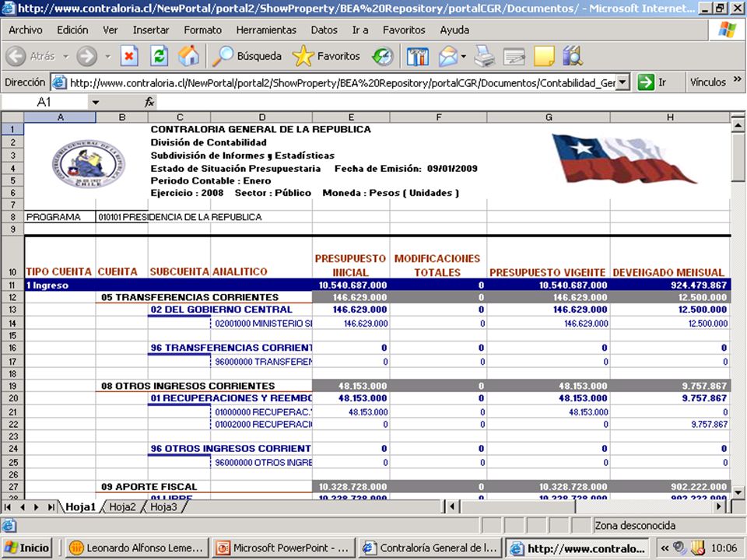
Task: Stop page loading with red X icon
Action: 128,56
